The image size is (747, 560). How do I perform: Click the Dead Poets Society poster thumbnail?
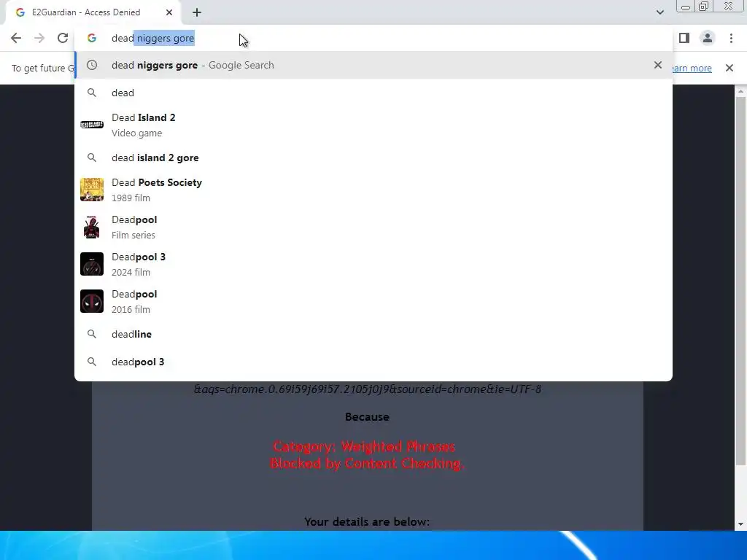click(x=92, y=190)
